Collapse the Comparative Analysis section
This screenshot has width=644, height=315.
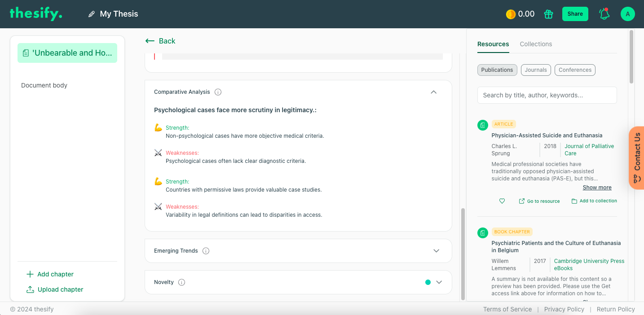point(434,92)
